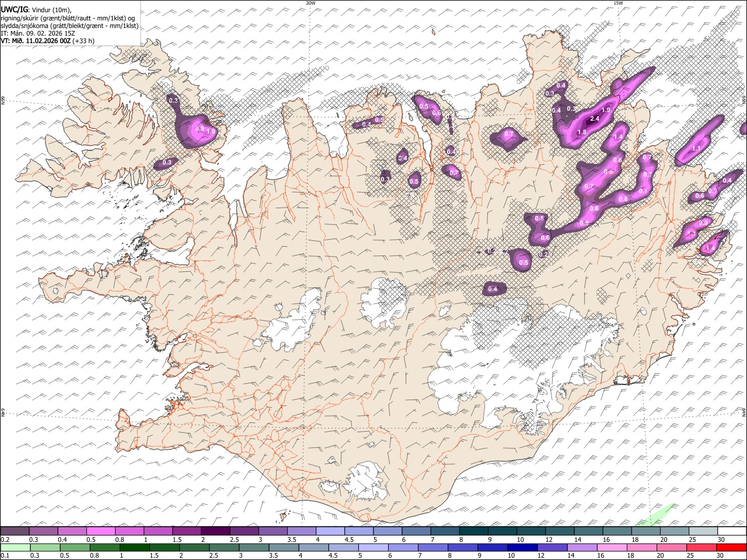Image resolution: width=747 pixels, height=560 pixels.
Task: Pick the light gray 25 swatch, upper legend
Action: click(703, 531)
